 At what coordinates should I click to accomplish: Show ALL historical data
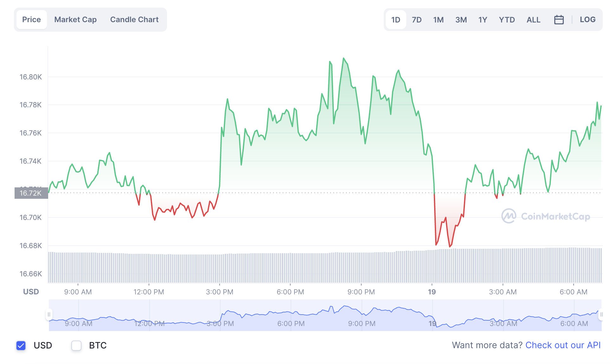click(533, 19)
